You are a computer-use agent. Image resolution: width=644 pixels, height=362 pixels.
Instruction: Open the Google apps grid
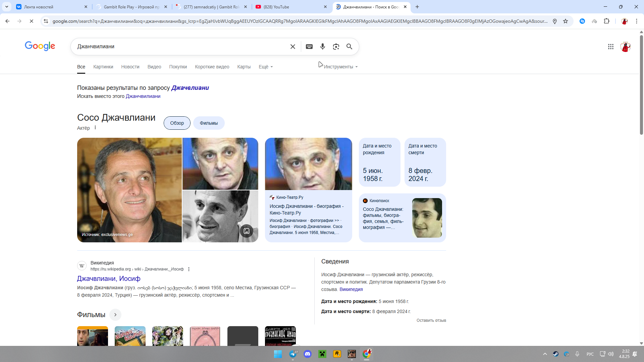pos(610,47)
